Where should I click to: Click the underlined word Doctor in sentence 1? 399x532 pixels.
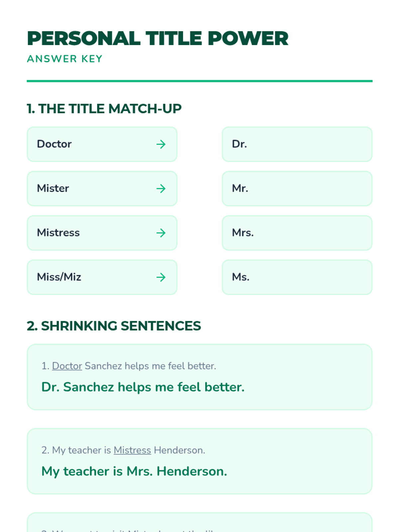coord(67,366)
